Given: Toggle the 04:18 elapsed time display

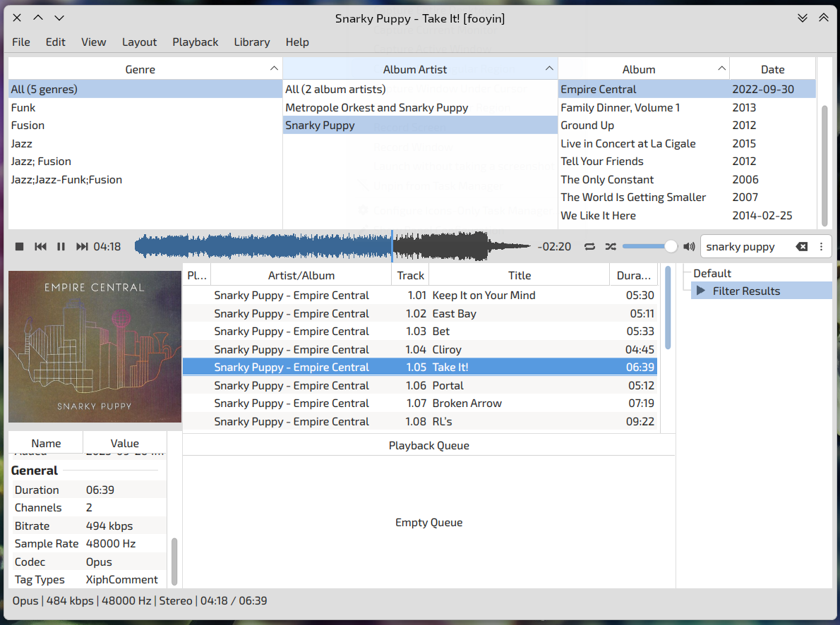Looking at the screenshot, I should tap(107, 246).
